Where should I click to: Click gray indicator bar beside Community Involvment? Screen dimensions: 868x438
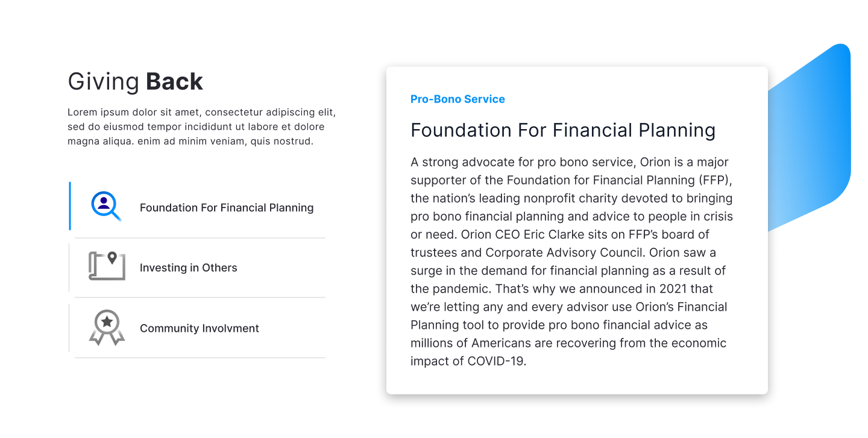(69, 328)
